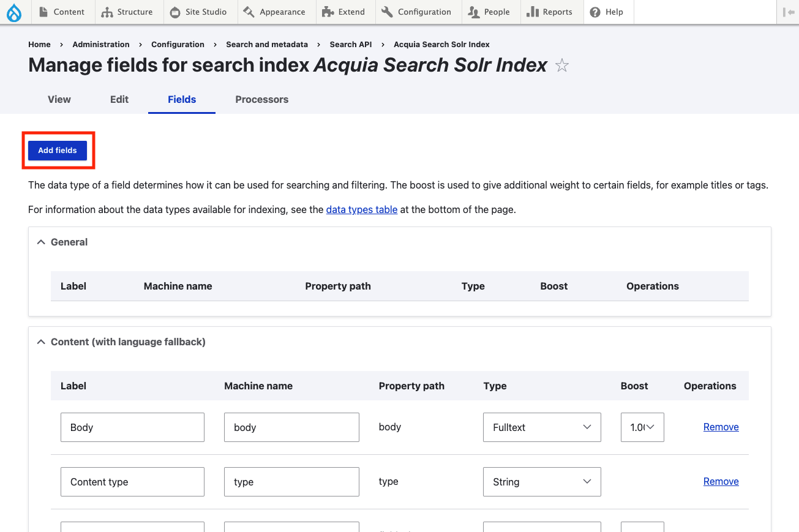Click the toolbar orientation toggle icon

789,12
